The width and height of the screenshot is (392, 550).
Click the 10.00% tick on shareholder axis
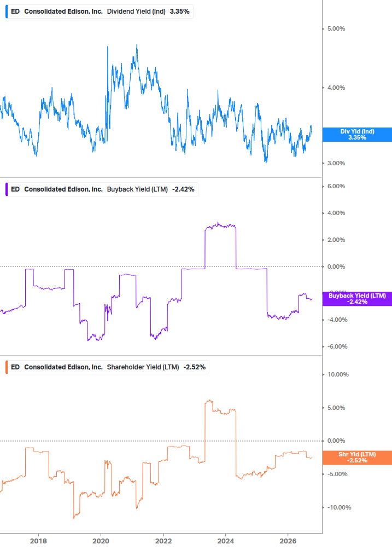pyautogui.click(x=338, y=375)
